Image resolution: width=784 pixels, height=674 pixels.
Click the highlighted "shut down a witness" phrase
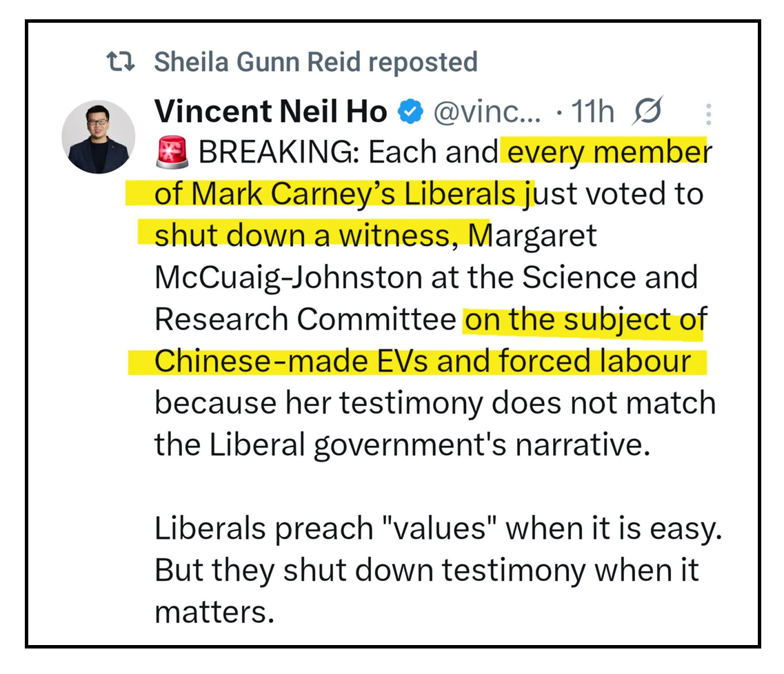[301, 236]
